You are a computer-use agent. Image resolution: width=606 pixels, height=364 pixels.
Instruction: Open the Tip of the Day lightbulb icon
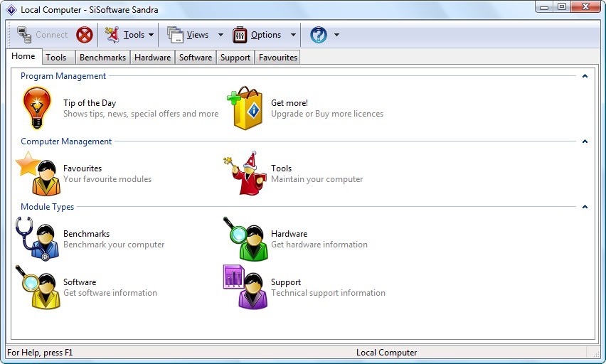click(x=37, y=108)
